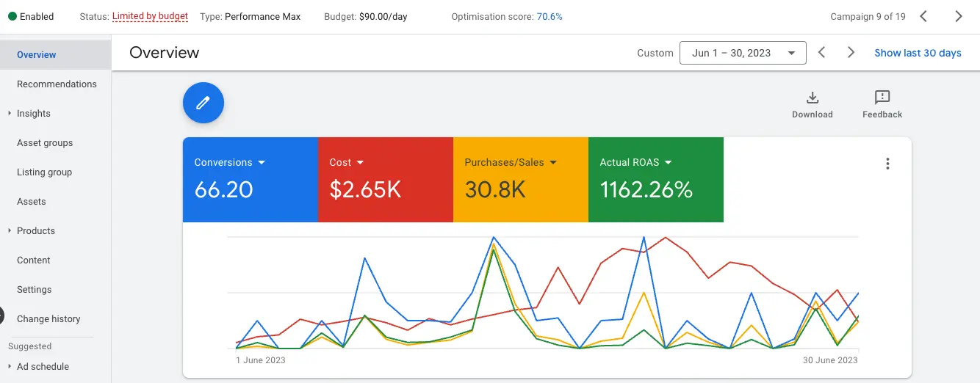Move to the next date range period
980x383 pixels.
coord(851,53)
